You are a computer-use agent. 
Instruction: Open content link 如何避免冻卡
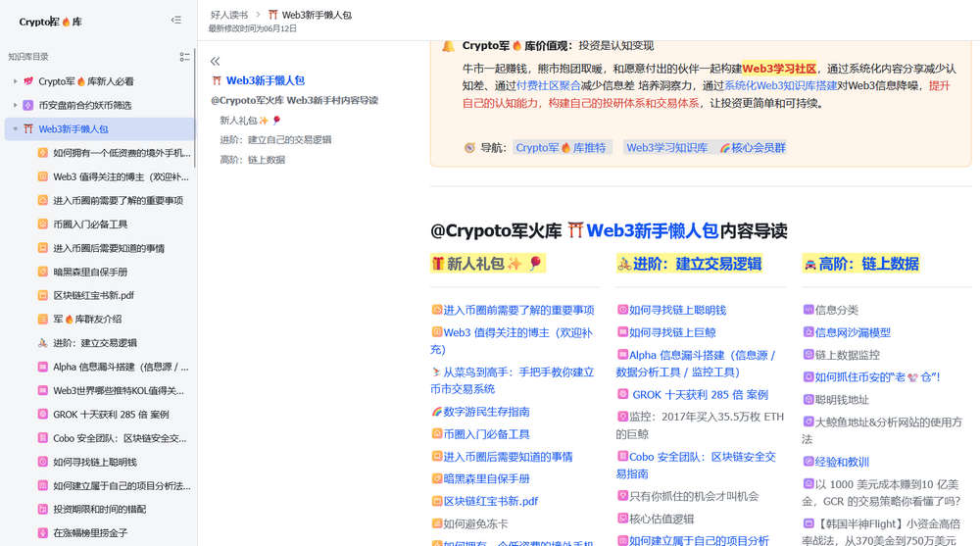pyautogui.click(x=475, y=524)
